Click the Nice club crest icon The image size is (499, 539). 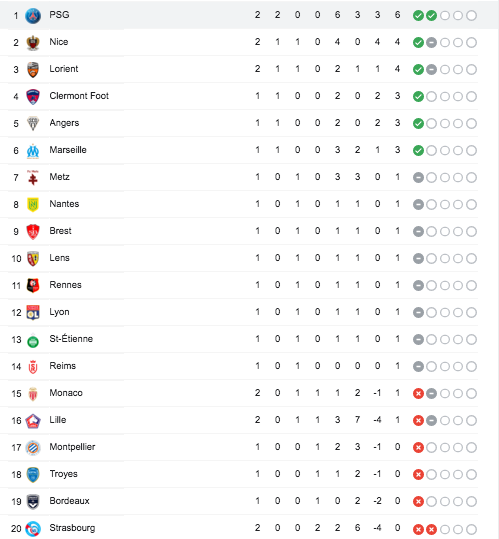pos(33,43)
